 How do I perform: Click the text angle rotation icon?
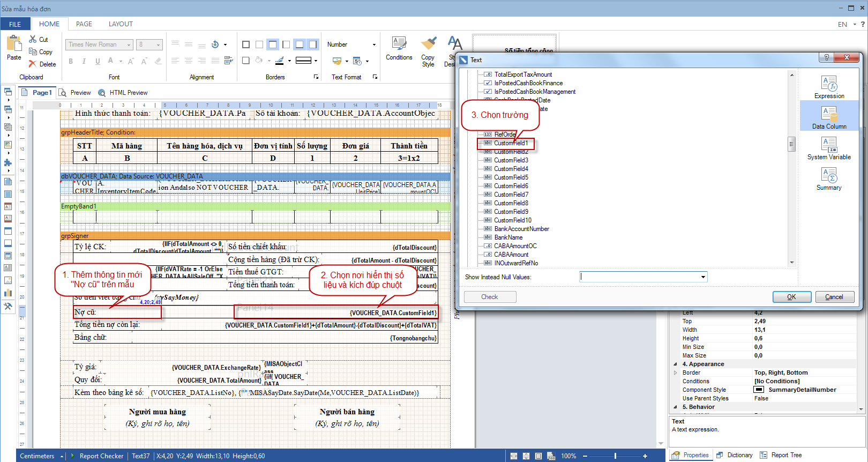click(215, 44)
